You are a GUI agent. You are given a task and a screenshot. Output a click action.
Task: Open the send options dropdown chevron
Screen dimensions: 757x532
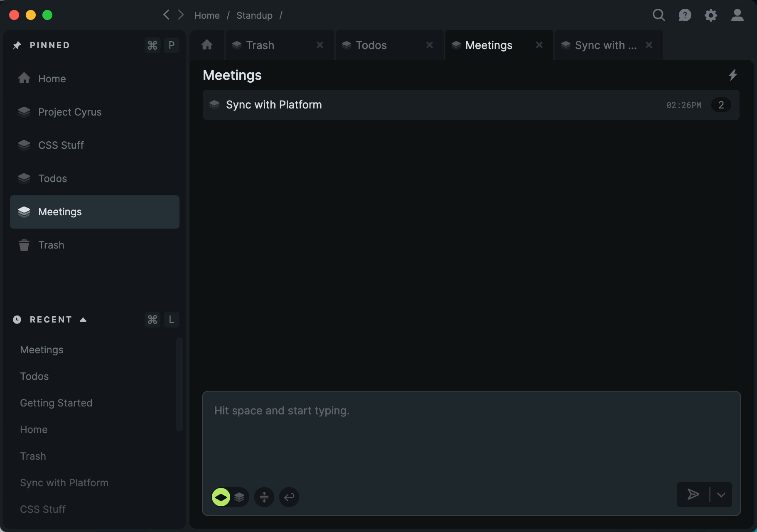pos(721,495)
